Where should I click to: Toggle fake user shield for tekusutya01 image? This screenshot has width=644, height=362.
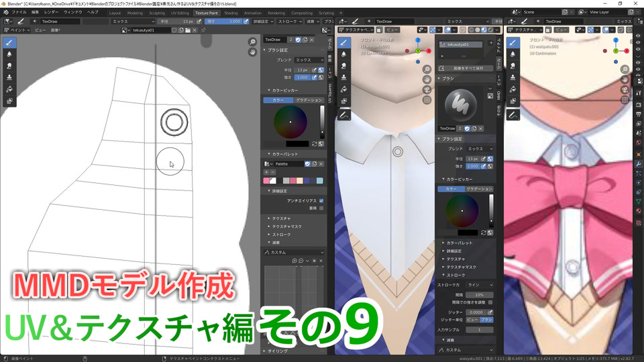click(x=174, y=30)
